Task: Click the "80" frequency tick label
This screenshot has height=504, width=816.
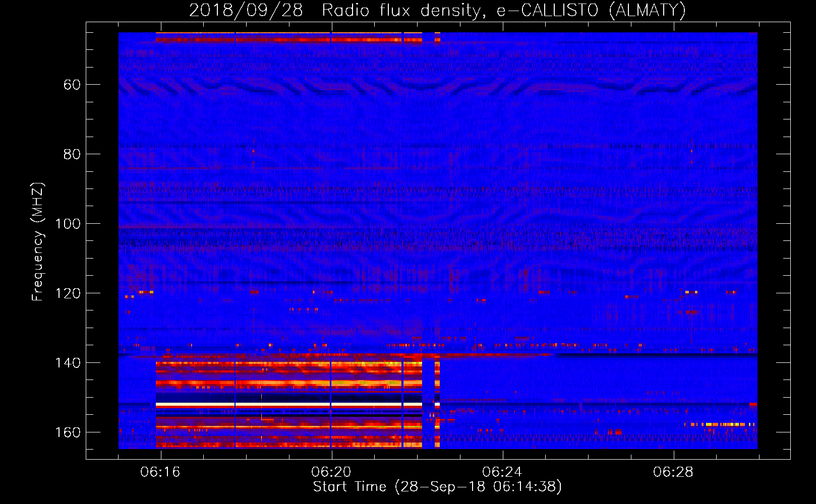Action: click(72, 154)
